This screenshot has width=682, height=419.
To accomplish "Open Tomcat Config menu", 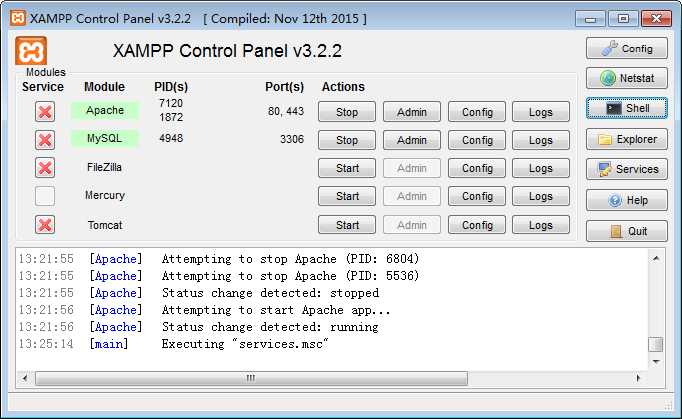I will (x=477, y=225).
